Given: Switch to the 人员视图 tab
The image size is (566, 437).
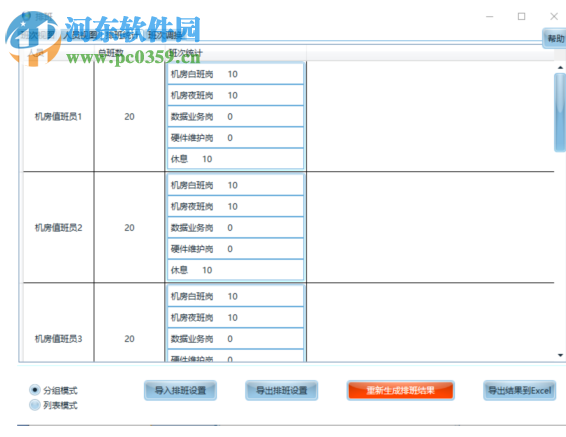Looking at the screenshot, I should click(80, 35).
